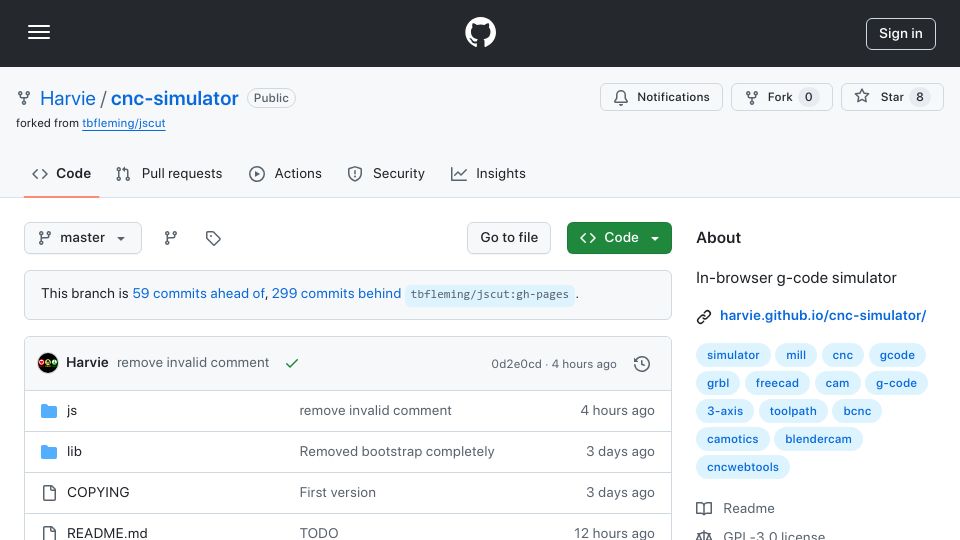Open the js folder
Image resolution: width=960 pixels, height=540 pixels.
tap(72, 411)
